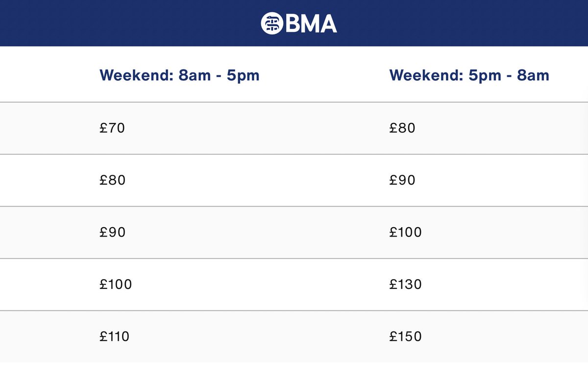Click the £70 cell in first row

click(112, 128)
